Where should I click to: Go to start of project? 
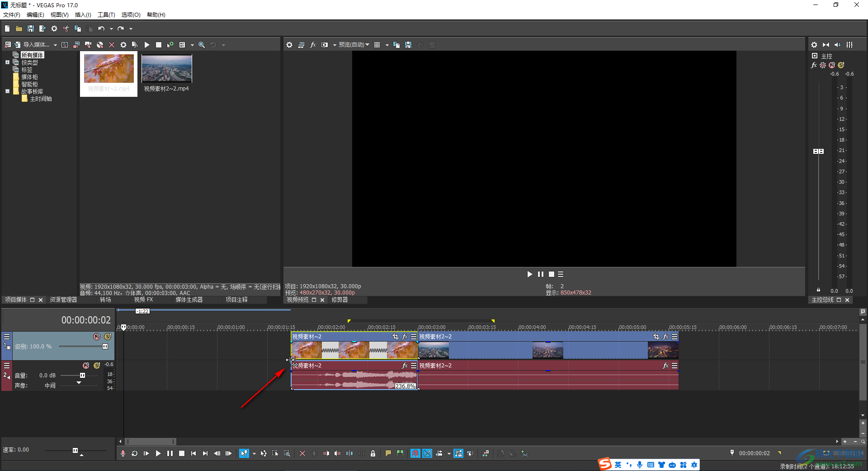193,453
